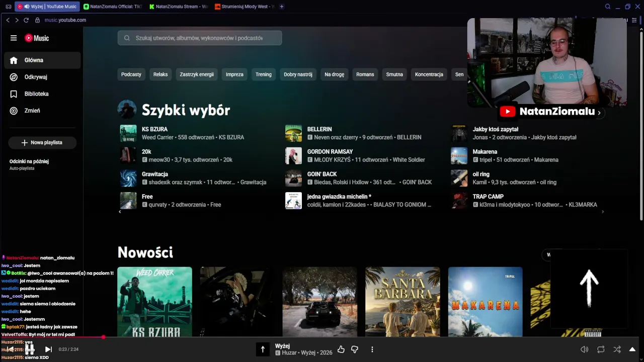The height and width of the screenshot is (362, 644).
Task: Open a new browser tab
Action: [x=282, y=7]
